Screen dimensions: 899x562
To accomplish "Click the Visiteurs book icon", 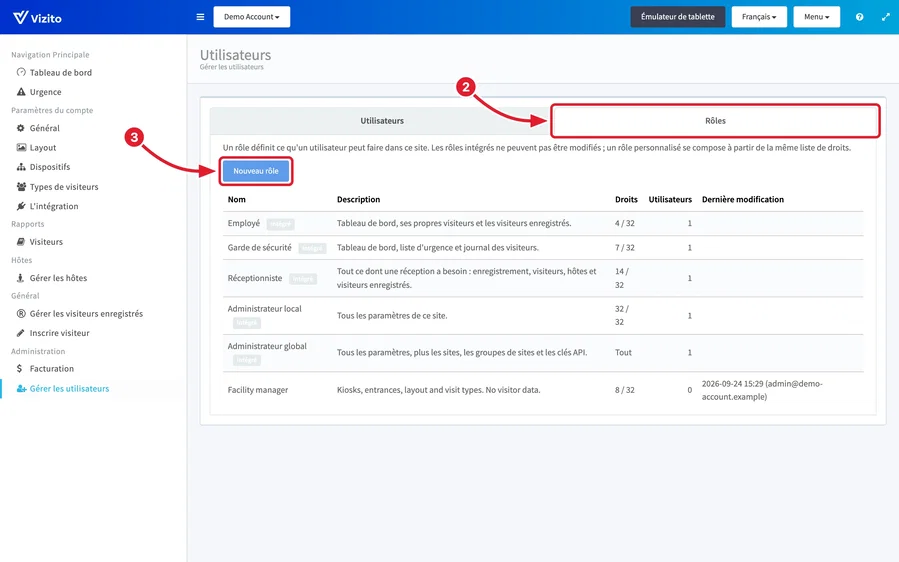I will click(21, 241).
